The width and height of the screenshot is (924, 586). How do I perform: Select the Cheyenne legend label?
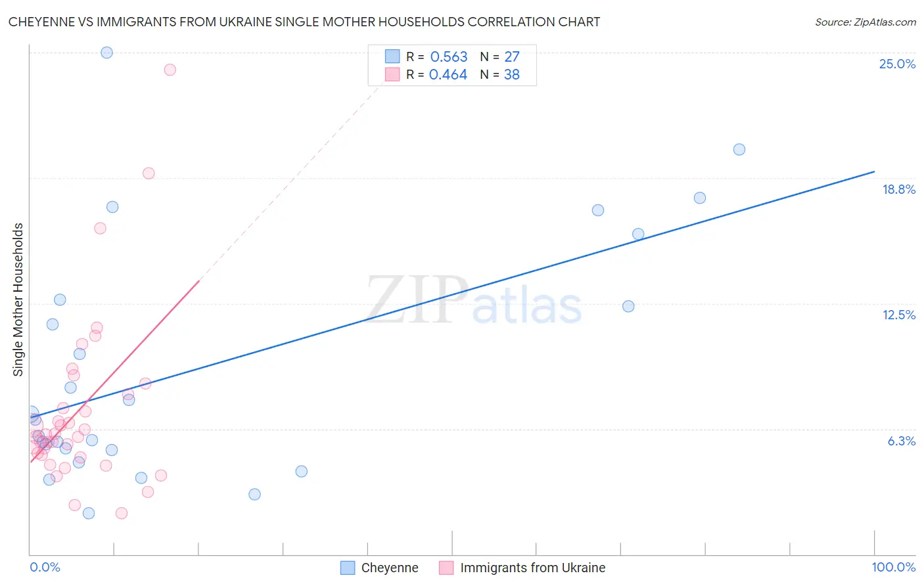[x=390, y=568]
